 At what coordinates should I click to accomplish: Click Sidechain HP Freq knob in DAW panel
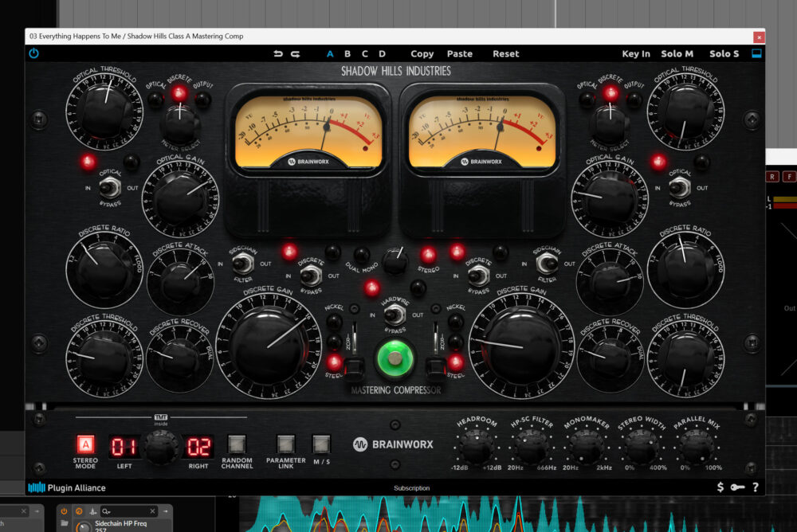point(84,527)
